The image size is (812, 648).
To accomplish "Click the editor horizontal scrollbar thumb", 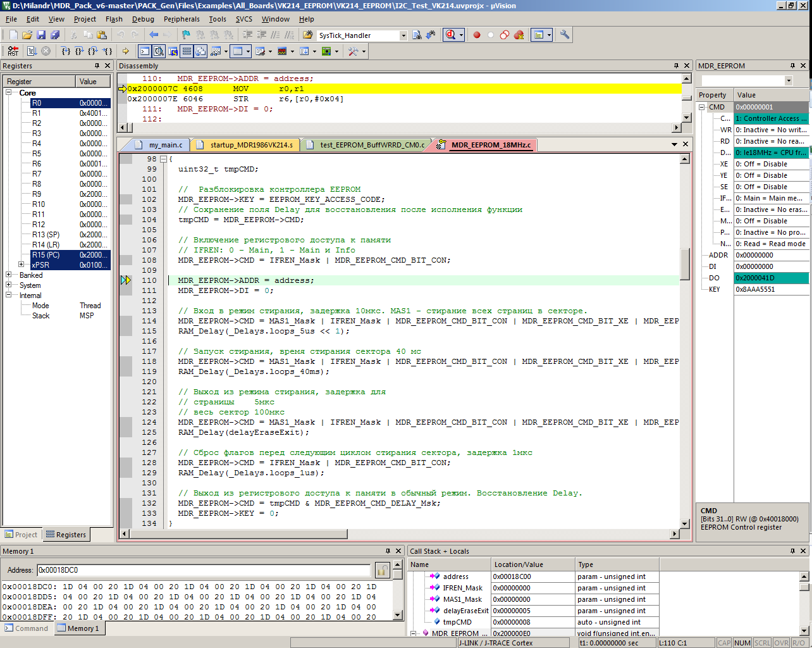I will 238,533.
